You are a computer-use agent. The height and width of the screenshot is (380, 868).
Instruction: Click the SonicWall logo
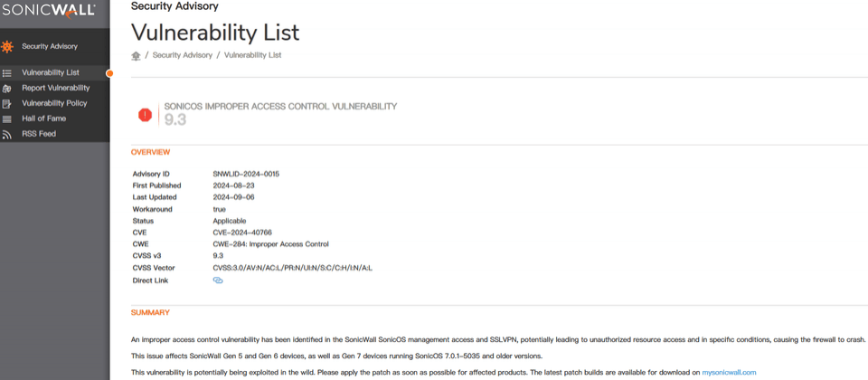pyautogui.click(x=49, y=11)
